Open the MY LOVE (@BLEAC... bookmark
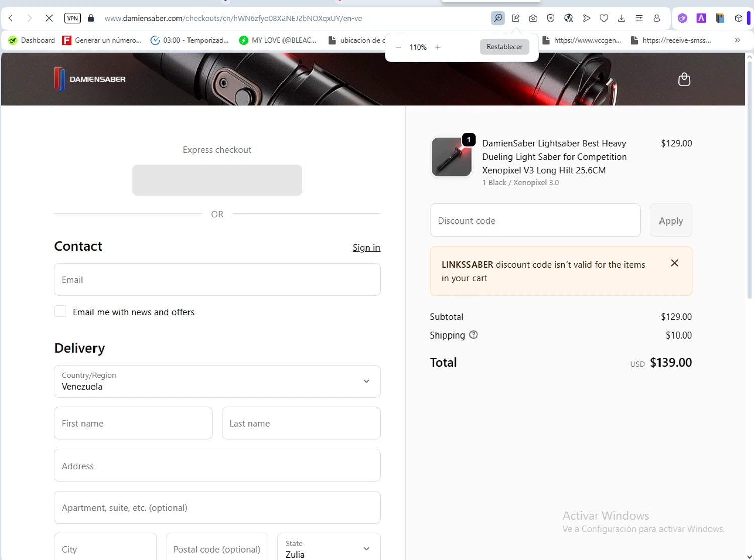 coord(278,40)
